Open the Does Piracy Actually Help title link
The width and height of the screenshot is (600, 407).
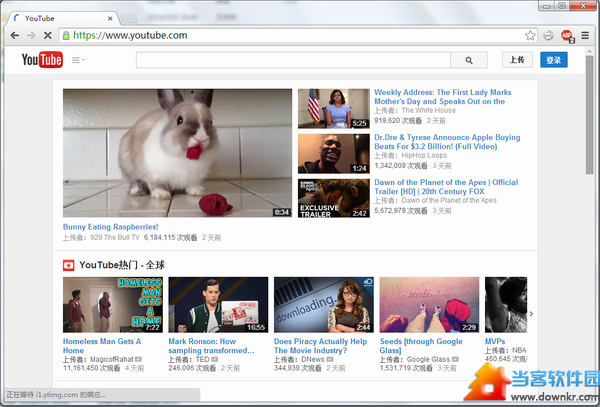click(x=320, y=346)
